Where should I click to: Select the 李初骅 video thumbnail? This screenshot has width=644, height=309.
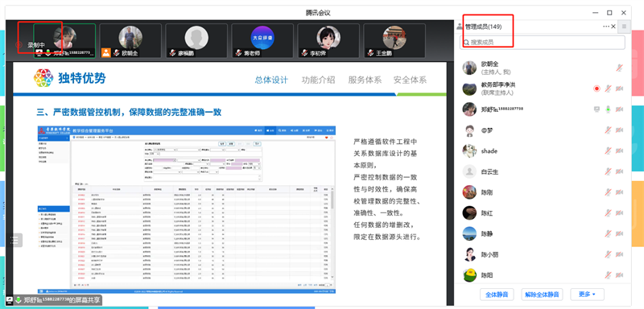[328, 40]
